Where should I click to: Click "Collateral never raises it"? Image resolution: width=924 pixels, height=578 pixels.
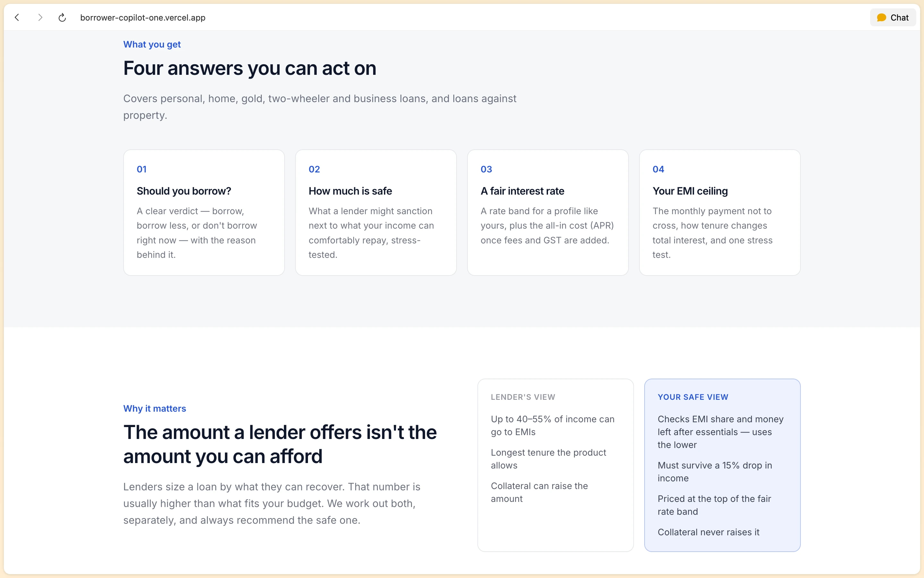[708, 532]
